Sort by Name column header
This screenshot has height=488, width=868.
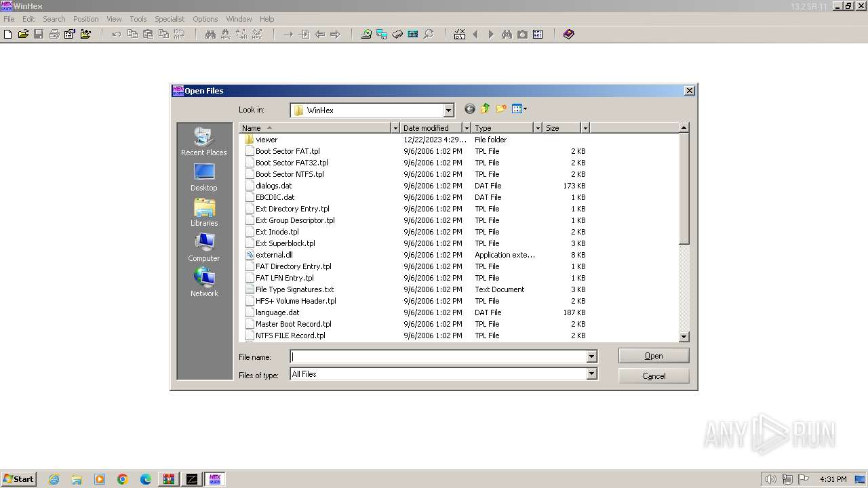tap(315, 127)
